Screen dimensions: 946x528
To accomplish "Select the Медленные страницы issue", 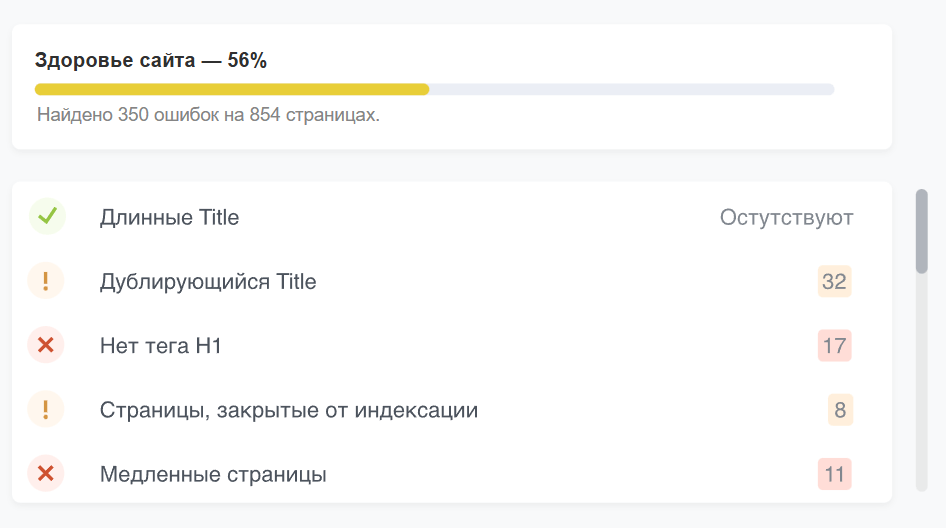I will pos(451,474).
